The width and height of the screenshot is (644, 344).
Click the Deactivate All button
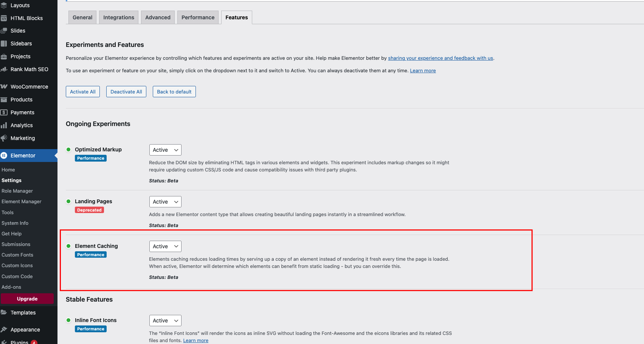click(x=126, y=92)
